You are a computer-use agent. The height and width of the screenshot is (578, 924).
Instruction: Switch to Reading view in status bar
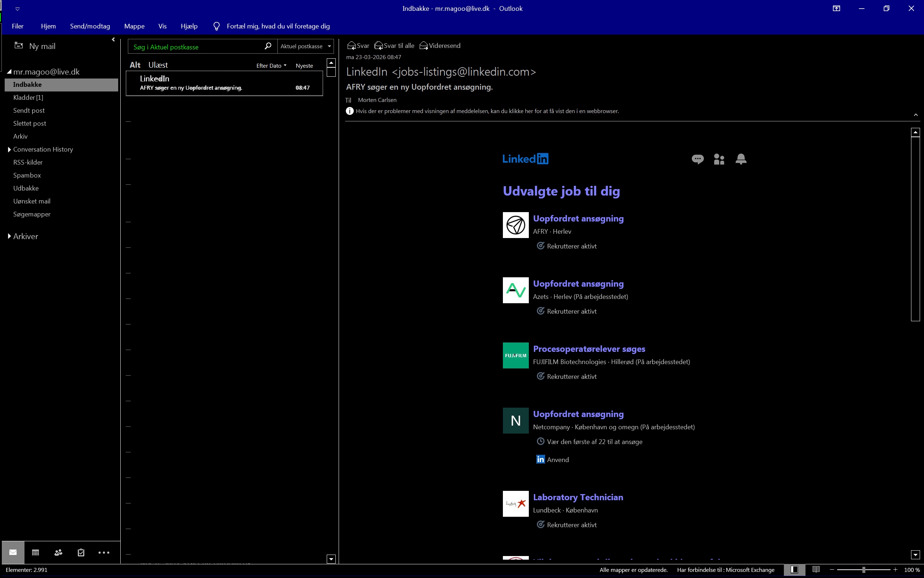(x=816, y=570)
